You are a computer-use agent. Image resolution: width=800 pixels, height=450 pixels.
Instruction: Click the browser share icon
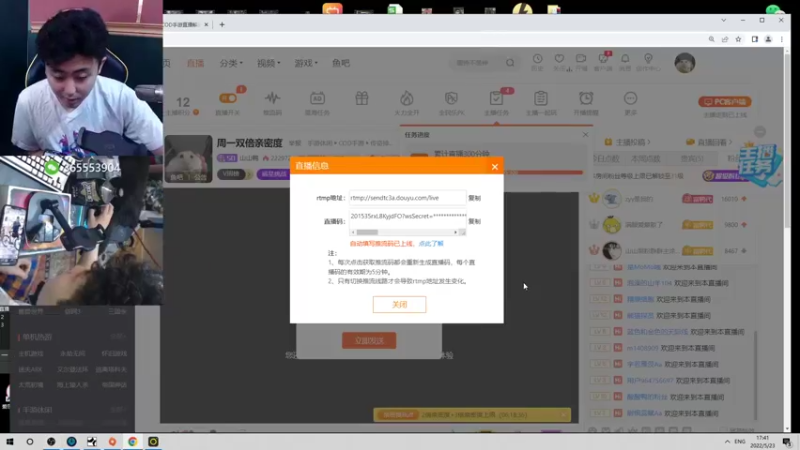point(725,39)
